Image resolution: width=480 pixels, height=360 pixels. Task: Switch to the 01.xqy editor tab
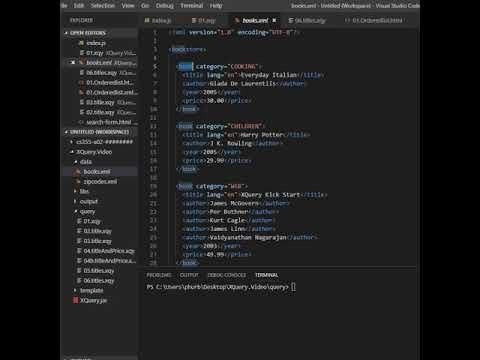tap(204, 20)
